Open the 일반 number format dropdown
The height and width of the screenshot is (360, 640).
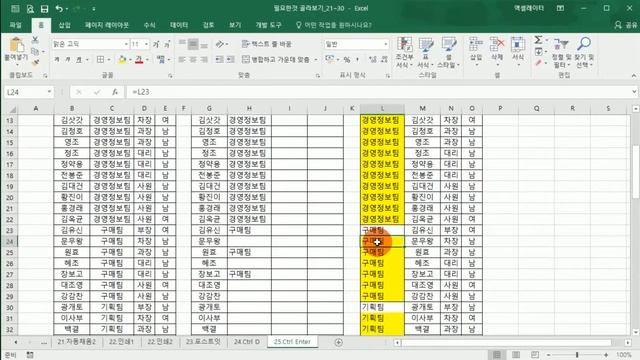tap(385, 44)
